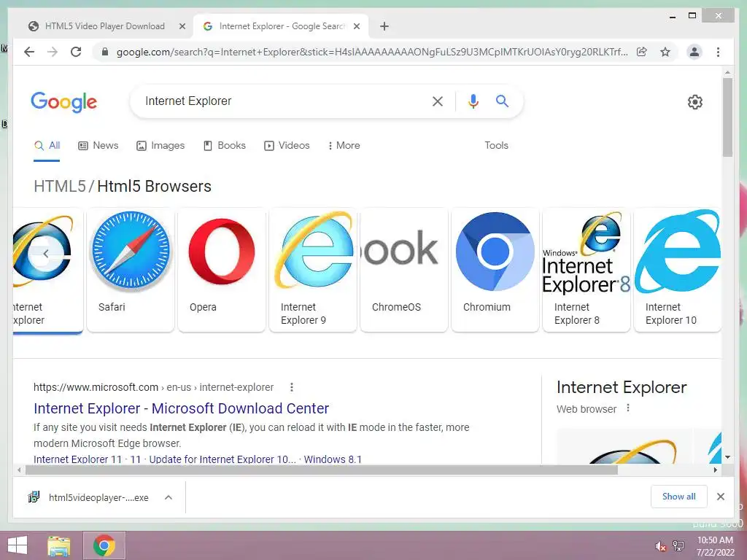
Task: Submit search with magnifier icon
Action: (x=502, y=101)
